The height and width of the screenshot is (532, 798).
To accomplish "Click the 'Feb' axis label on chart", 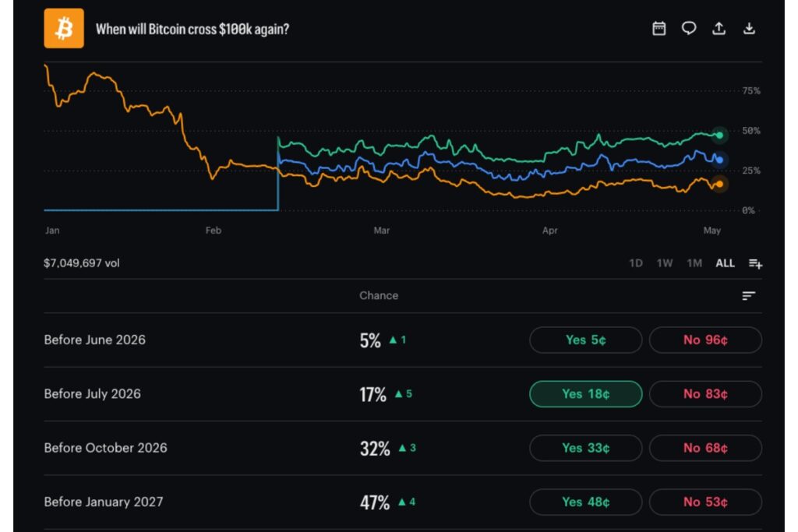I will pos(214,231).
